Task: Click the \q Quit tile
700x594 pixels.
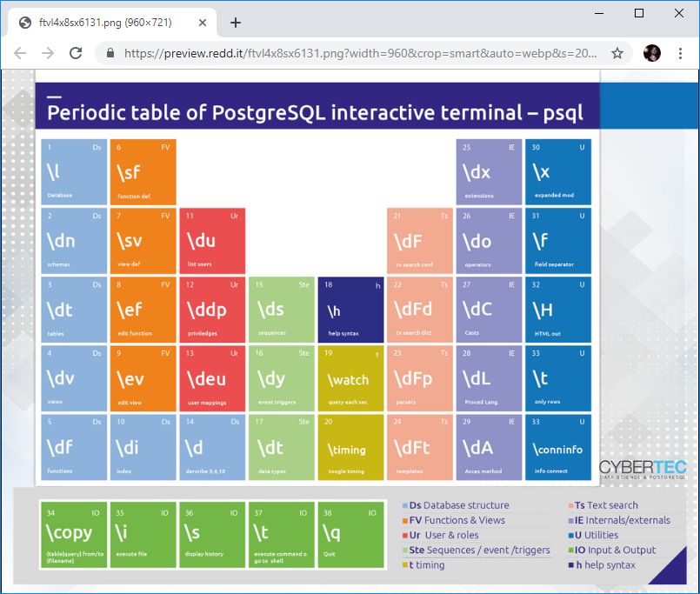Action: pos(350,534)
